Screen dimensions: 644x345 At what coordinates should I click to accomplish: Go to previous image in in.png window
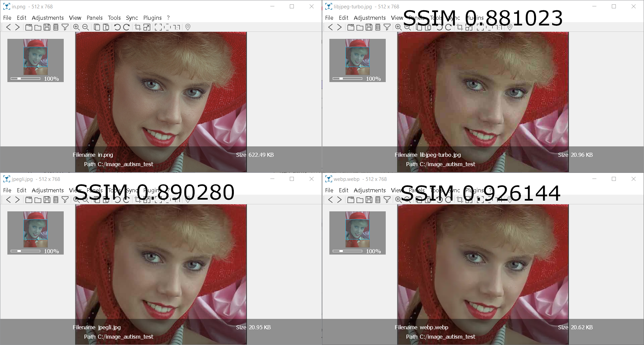click(x=8, y=27)
